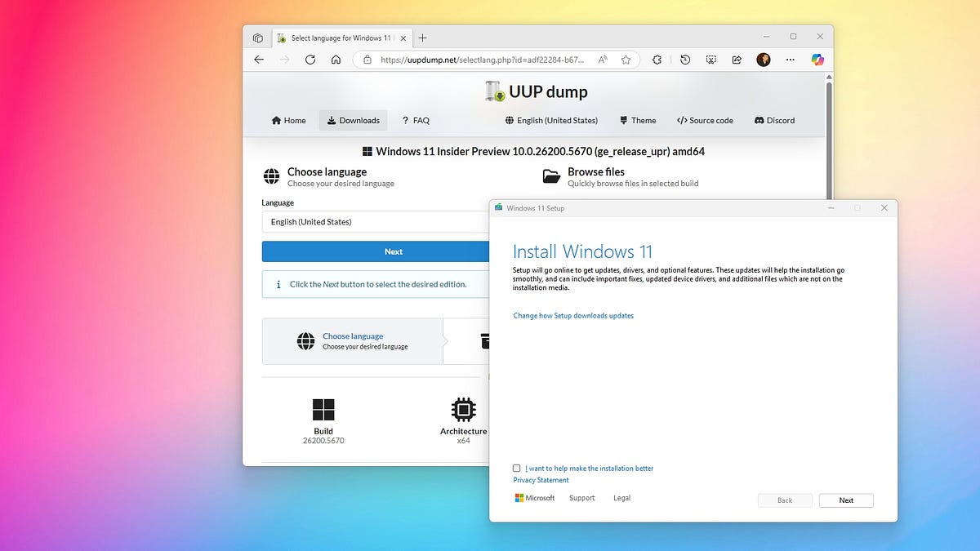Click the Windows logo in build title
Screen dimensions: 980x551
point(367,152)
